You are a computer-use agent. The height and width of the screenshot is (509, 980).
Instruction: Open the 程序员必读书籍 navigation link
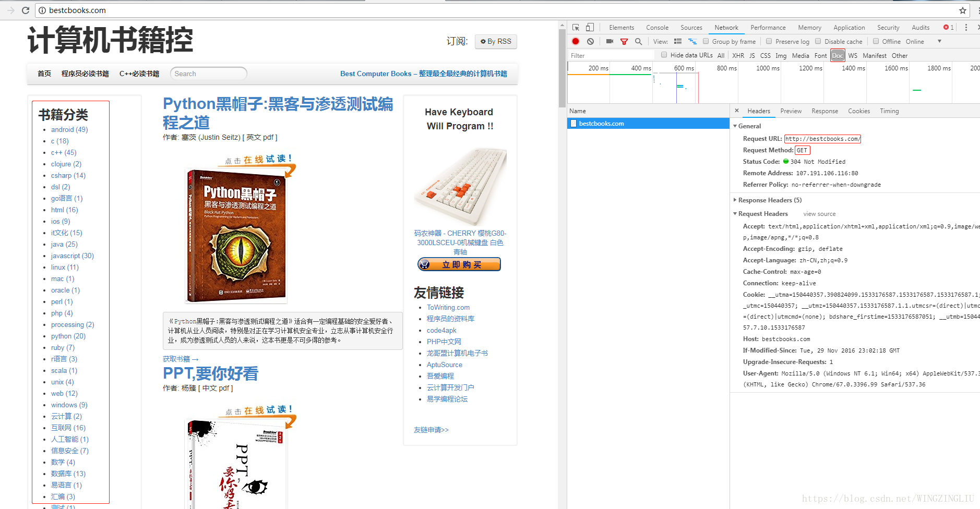tap(85, 74)
